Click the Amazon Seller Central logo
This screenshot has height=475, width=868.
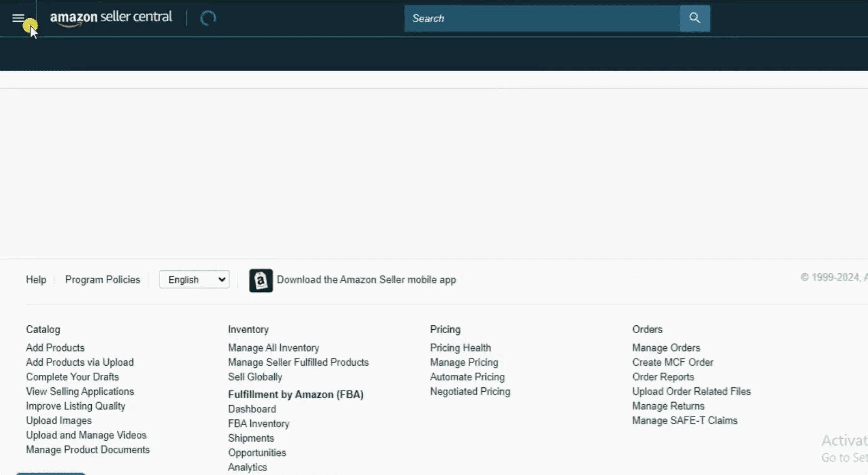[111, 17]
